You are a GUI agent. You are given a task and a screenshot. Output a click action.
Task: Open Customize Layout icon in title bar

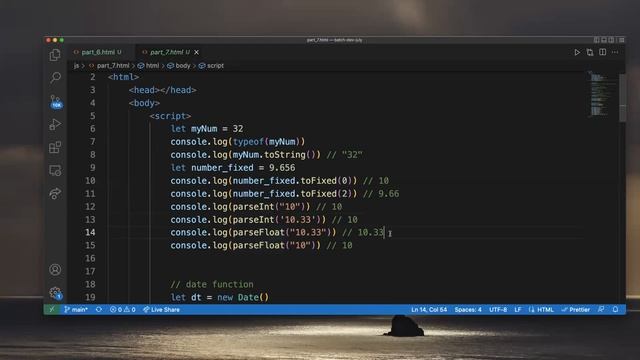coord(621,40)
